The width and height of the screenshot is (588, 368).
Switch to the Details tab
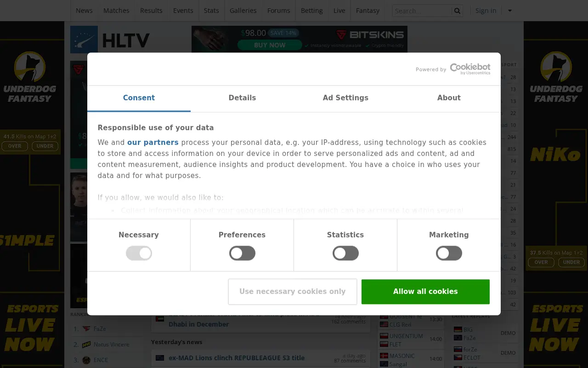point(242,98)
